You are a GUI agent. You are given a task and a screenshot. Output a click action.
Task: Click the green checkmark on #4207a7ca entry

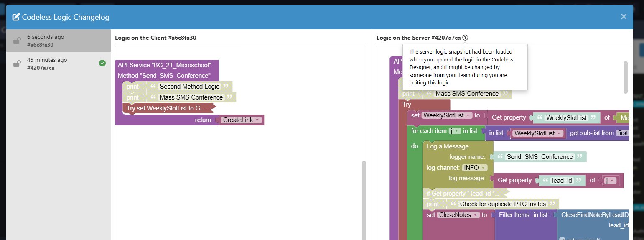102,63
